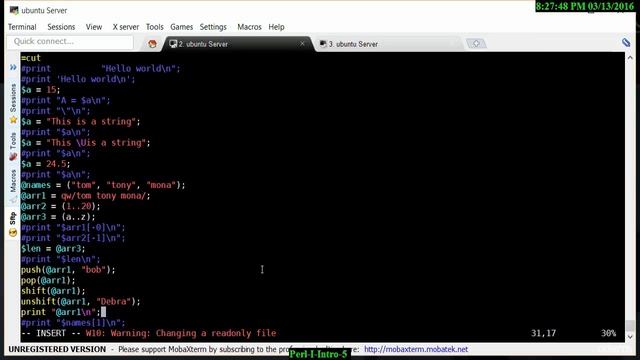Click the '=cut' line in the editor
This screenshot has height=360, width=640.
(31, 58)
